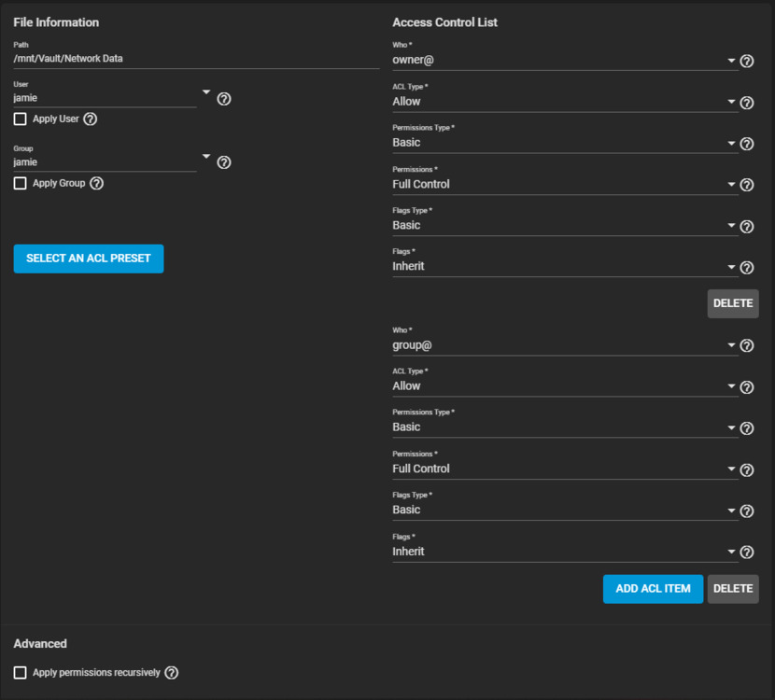Delete the owner@ ACL entry
This screenshot has width=775, height=700.
732,303
